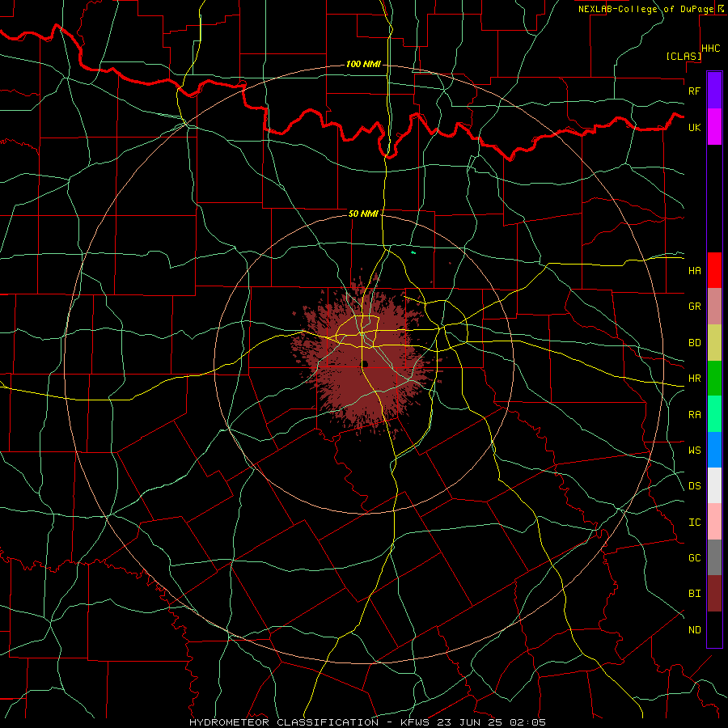Viewport: 728px width, 728px height.
Task: Click the RA legend label
Action: [x=694, y=414]
